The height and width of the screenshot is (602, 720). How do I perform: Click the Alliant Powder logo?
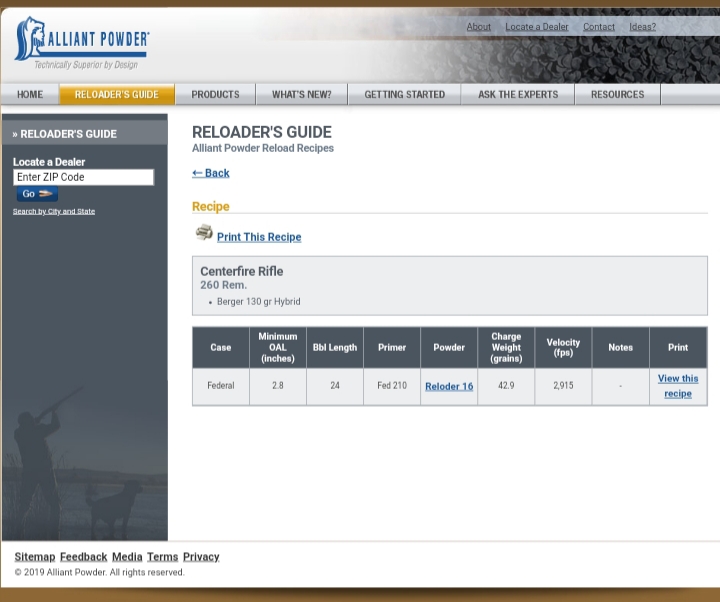(82, 43)
